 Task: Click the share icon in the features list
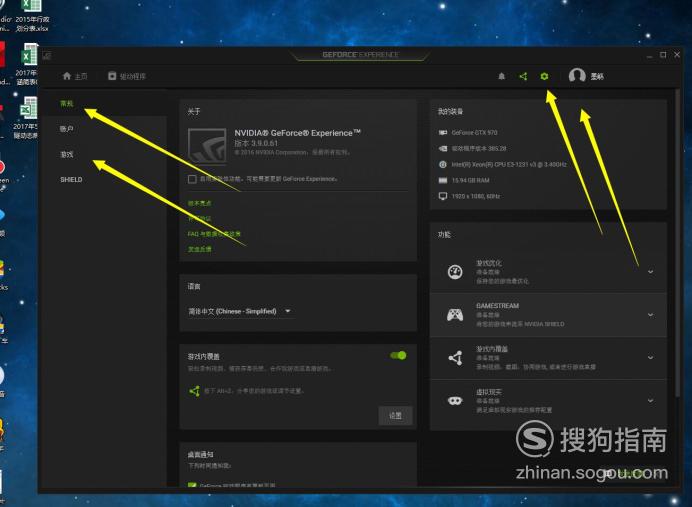tap(455, 358)
